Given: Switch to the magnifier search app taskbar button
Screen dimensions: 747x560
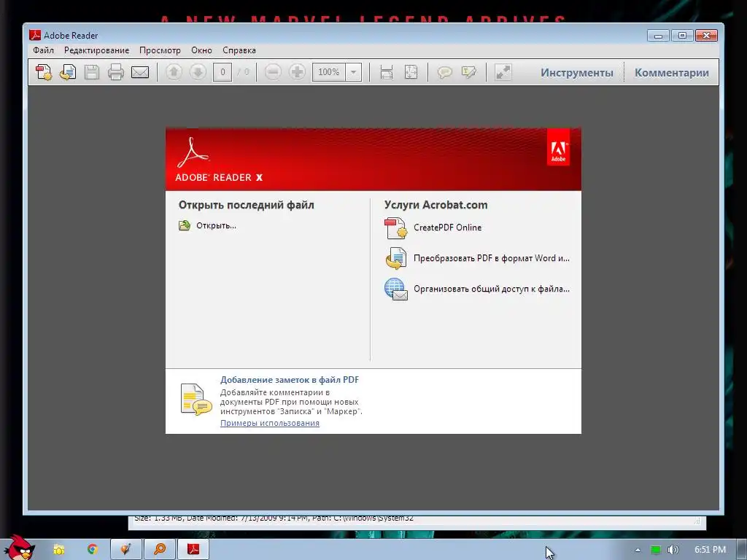Looking at the screenshot, I should tap(160, 549).
